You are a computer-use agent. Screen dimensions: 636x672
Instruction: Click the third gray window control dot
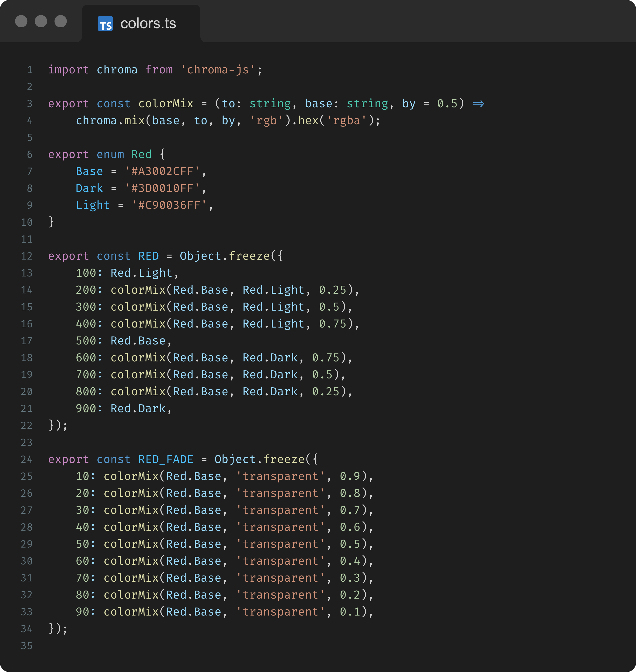click(x=61, y=21)
